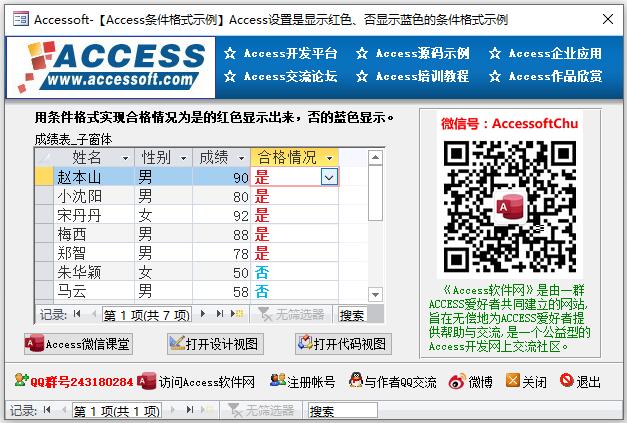Click the subform vertical scrollbar thumb
The width and height of the screenshot is (627, 423).
pyautogui.click(x=375, y=192)
